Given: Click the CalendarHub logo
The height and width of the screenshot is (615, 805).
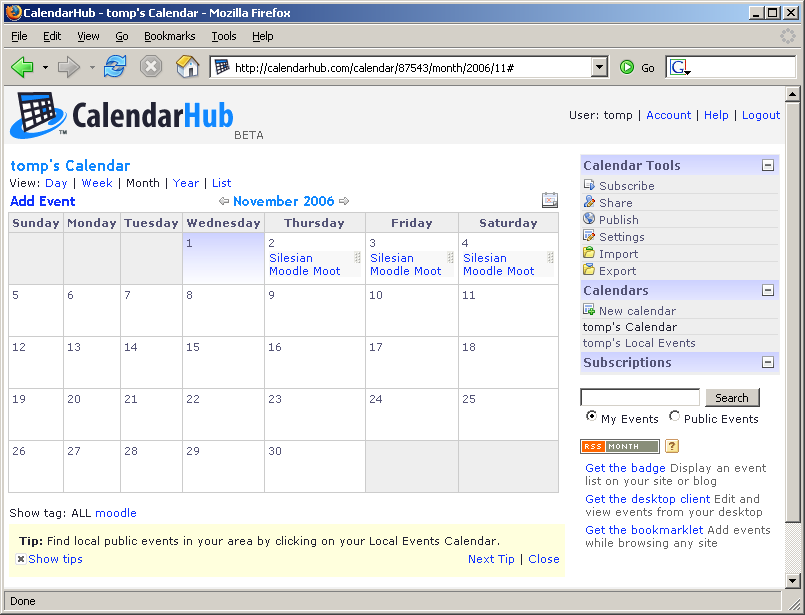Looking at the screenshot, I should click(x=122, y=116).
